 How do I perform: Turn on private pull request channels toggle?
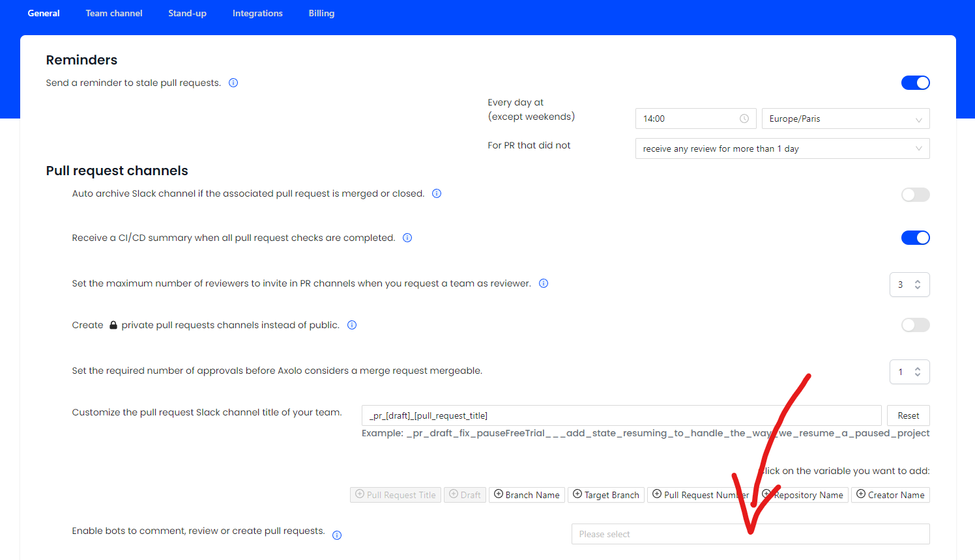[x=915, y=325]
